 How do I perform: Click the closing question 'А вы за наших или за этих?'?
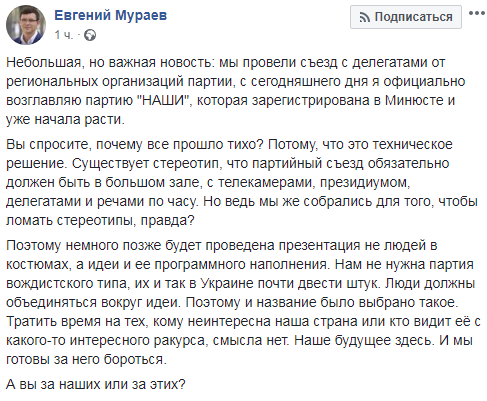point(96,384)
